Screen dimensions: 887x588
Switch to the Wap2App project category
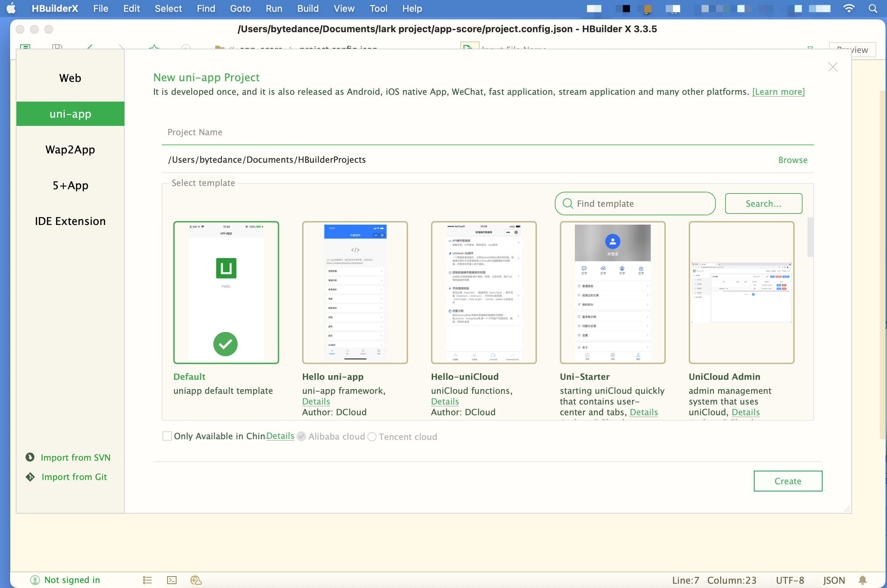pos(70,149)
